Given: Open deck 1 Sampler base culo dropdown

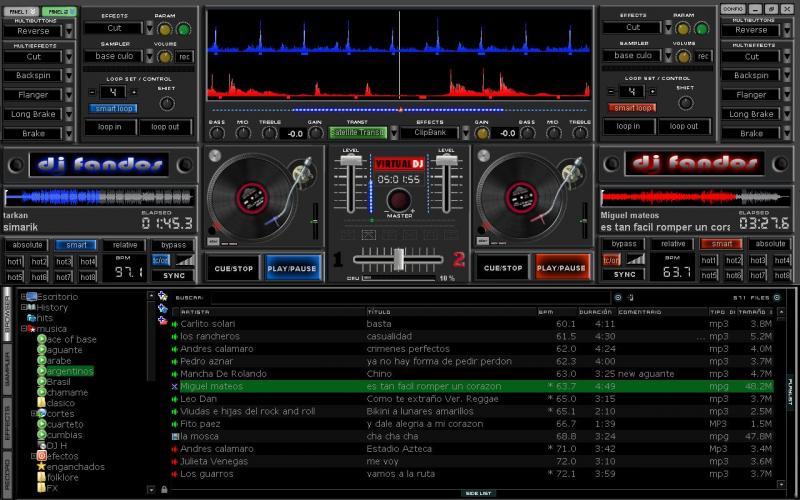Looking at the screenshot, I should point(149,56).
